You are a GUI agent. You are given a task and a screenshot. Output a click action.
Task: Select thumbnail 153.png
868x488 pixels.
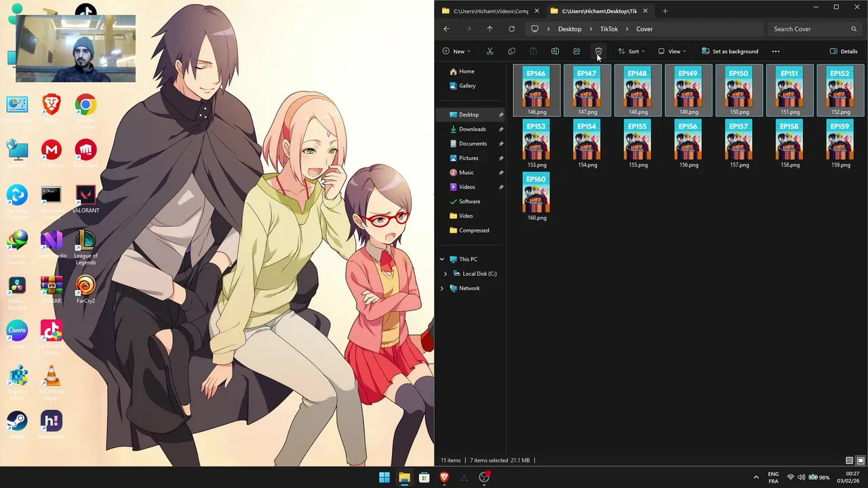[x=536, y=144]
